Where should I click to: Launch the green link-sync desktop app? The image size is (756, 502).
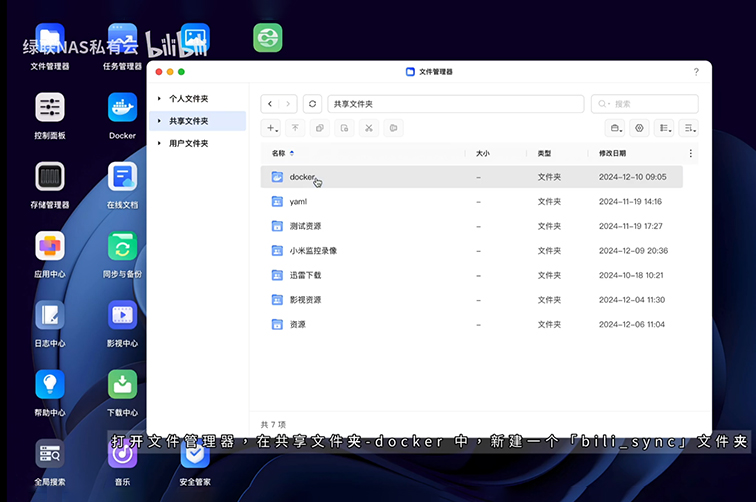(x=268, y=38)
